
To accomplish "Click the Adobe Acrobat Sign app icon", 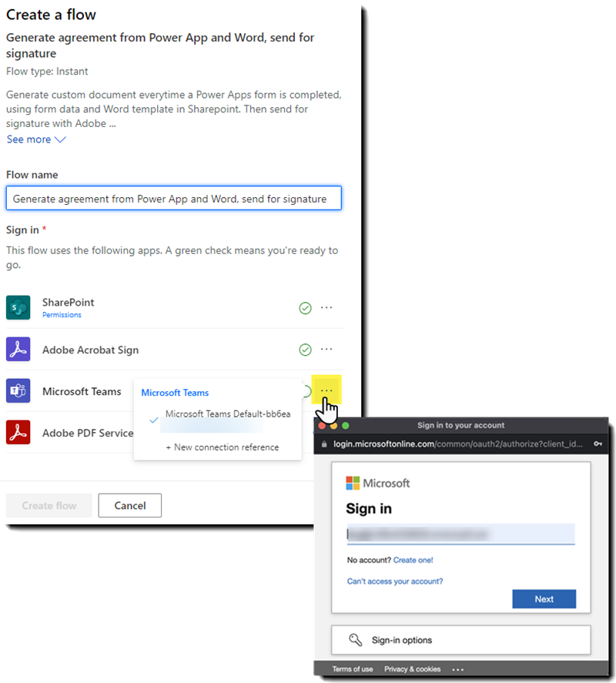I will click(17, 350).
